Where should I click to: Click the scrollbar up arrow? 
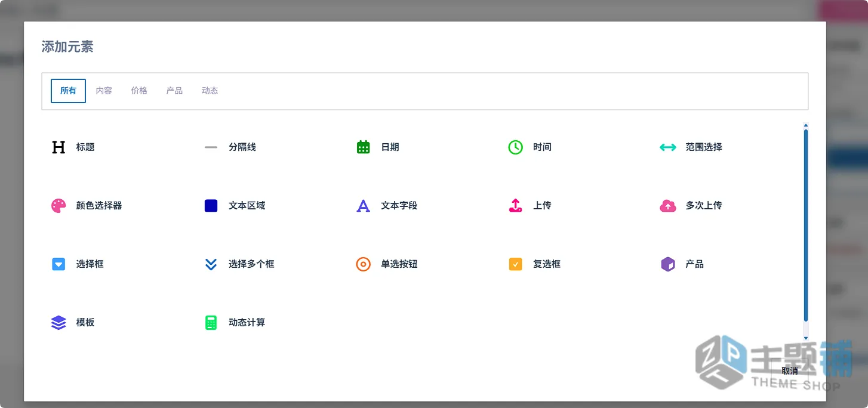[806, 125]
